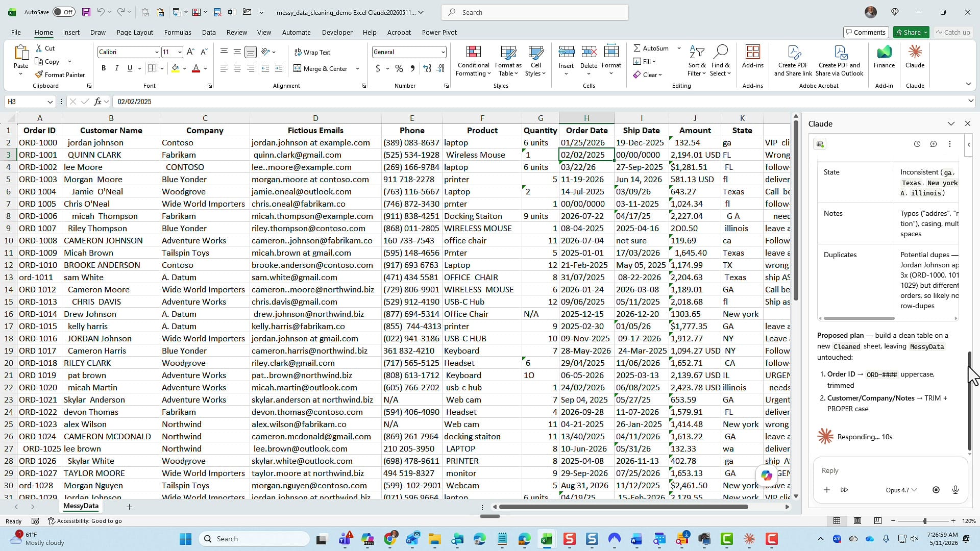This screenshot has height=551, width=980.
Task: Click the green Share button
Action: tap(911, 32)
